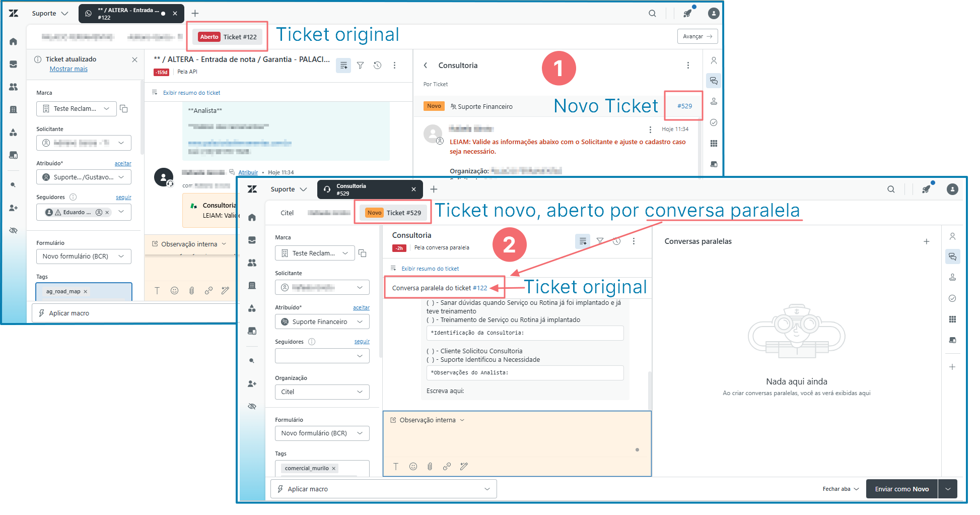Image resolution: width=980 pixels, height=515 pixels.
Task: Open the apps grid icon in the ticket #122 right sidebar
Action: (x=714, y=144)
